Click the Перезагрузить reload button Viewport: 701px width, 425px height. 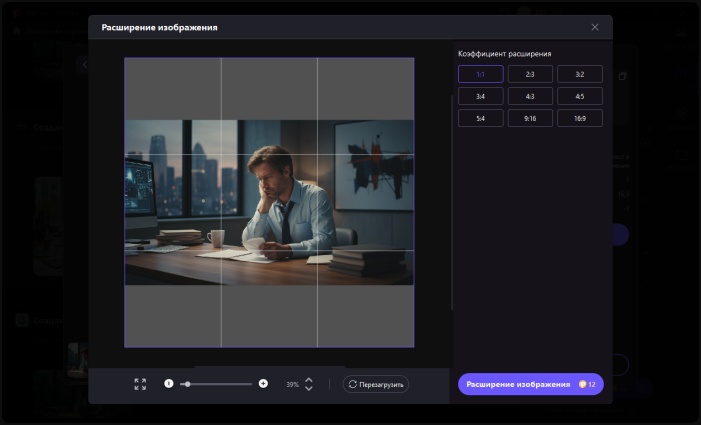click(x=376, y=384)
